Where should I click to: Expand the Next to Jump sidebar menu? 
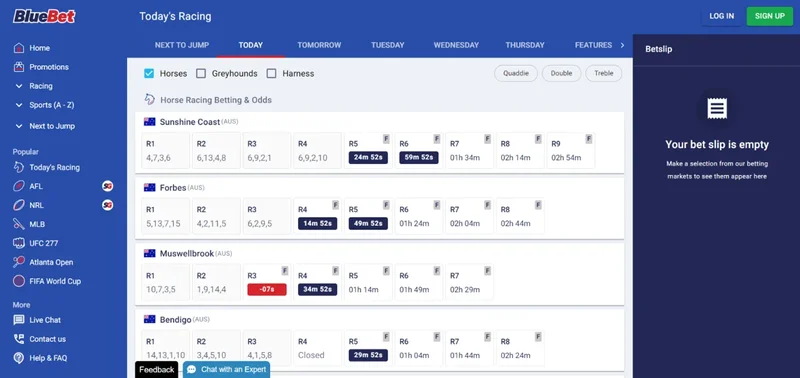pos(44,126)
